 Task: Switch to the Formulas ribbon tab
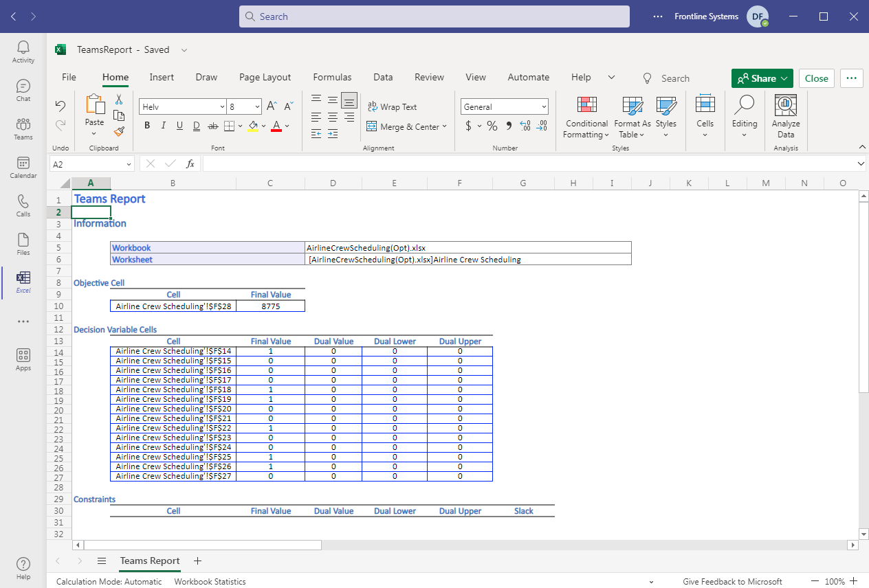pyautogui.click(x=332, y=78)
